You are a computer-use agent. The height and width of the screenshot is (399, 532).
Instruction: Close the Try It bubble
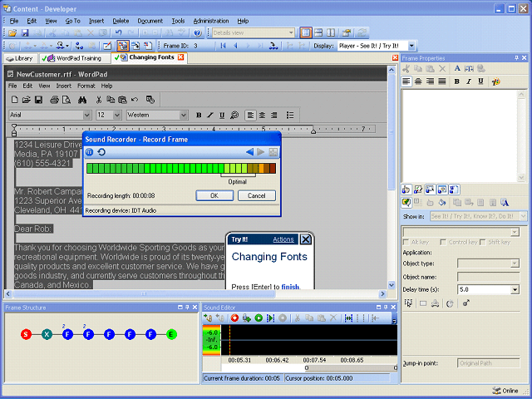[x=306, y=239]
